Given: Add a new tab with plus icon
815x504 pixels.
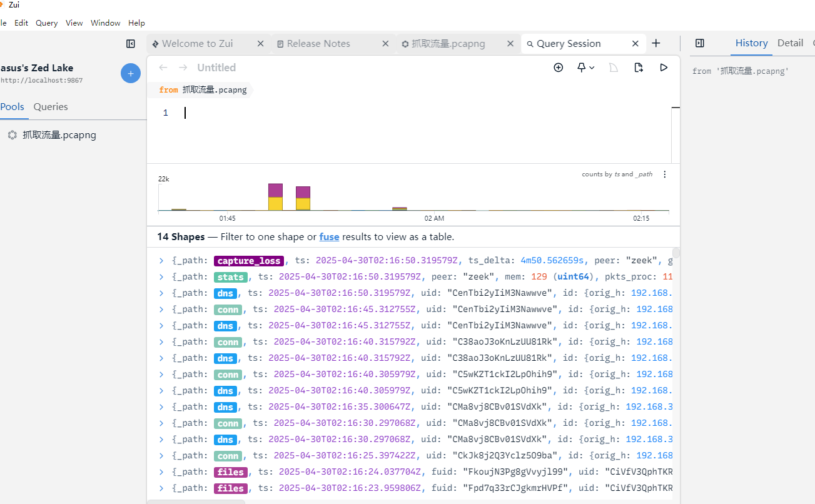Looking at the screenshot, I should (656, 43).
